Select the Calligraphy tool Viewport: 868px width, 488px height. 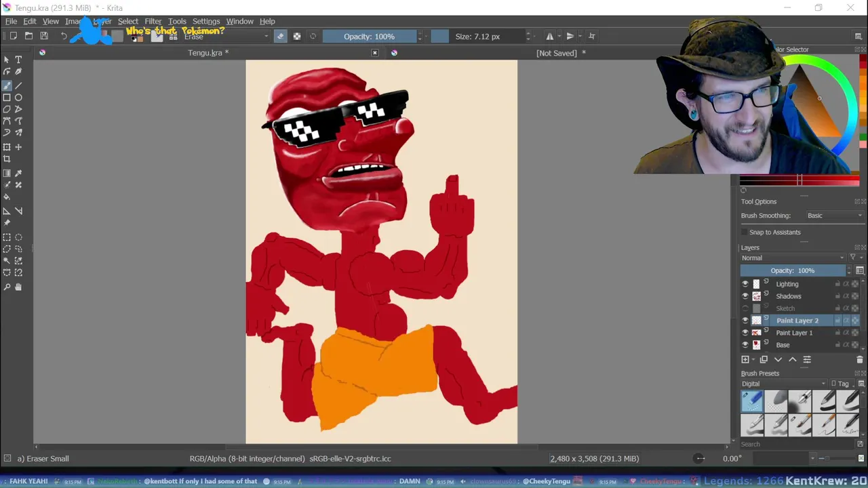click(18, 72)
